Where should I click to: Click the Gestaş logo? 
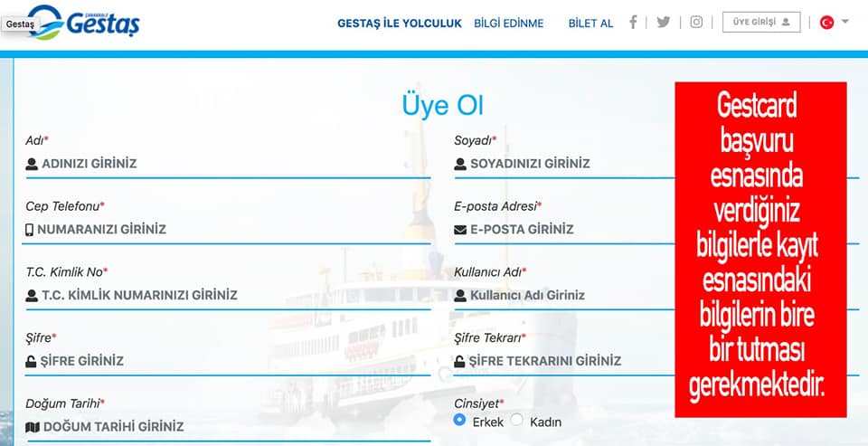84,23
